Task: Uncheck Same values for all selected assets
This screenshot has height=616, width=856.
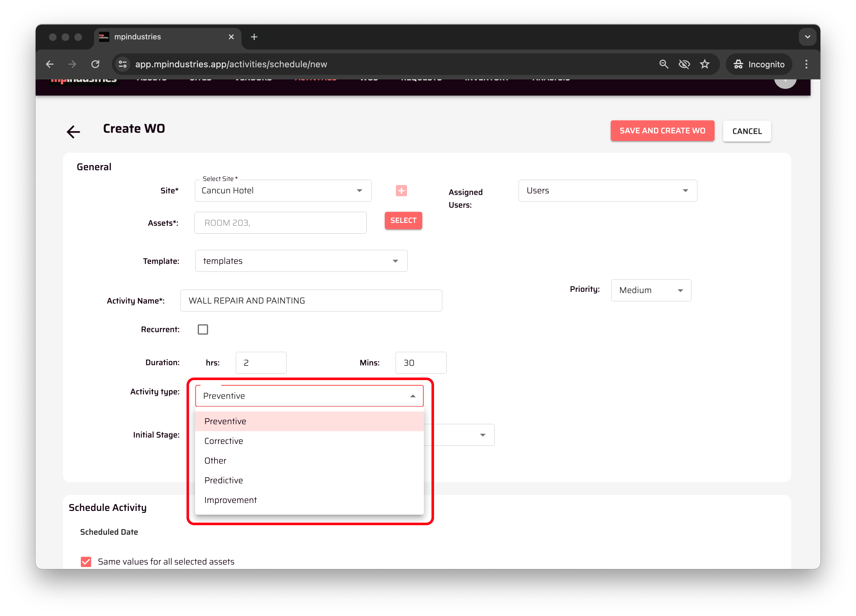Action: pyautogui.click(x=86, y=562)
